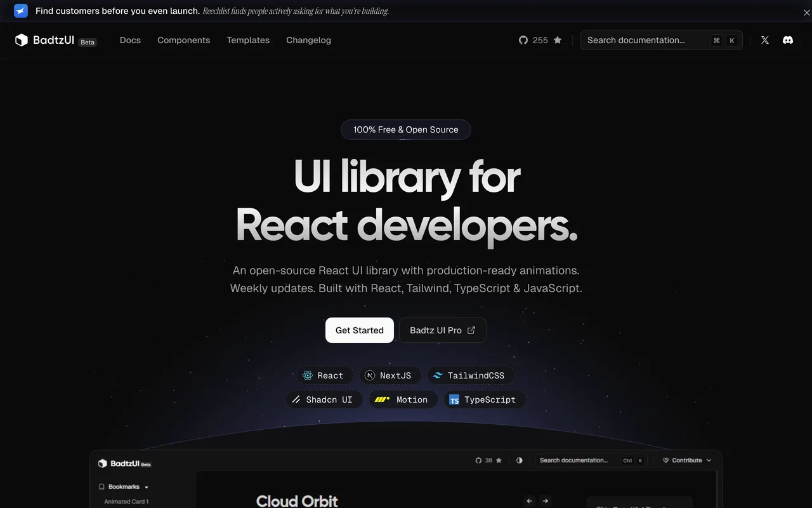Image resolution: width=812 pixels, height=508 pixels.
Task: Click the star icon next to 255
Action: point(558,40)
